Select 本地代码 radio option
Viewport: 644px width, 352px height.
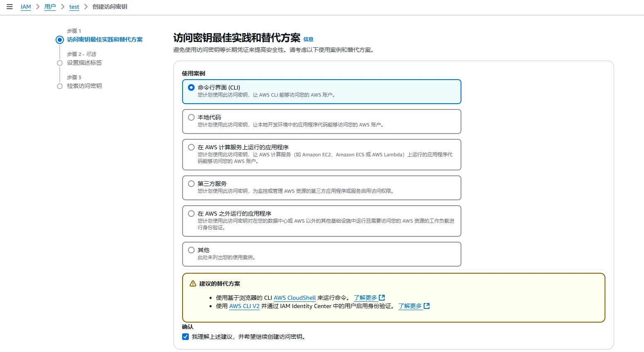coord(191,117)
